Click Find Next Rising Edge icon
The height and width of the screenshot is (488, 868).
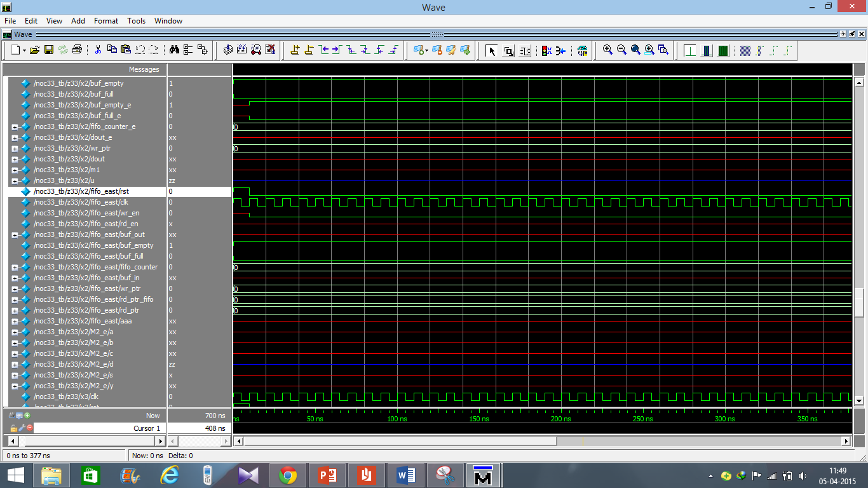pyautogui.click(x=394, y=50)
